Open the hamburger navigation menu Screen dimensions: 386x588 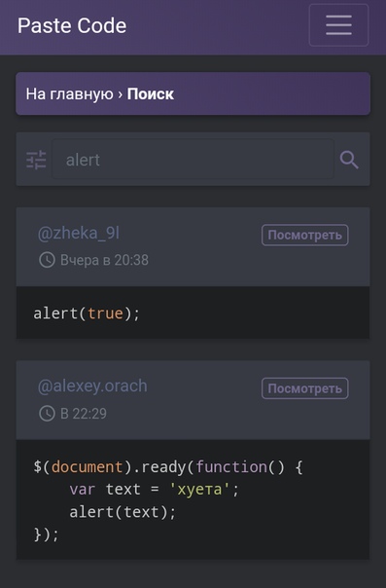tap(338, 25)
